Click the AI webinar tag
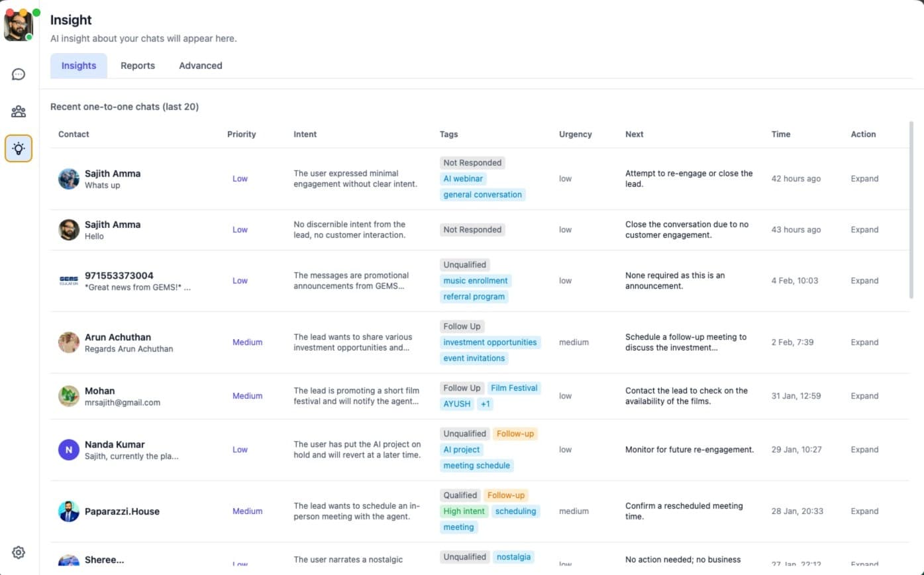This screenshot has width=924, height=575. tap(462, 178)
